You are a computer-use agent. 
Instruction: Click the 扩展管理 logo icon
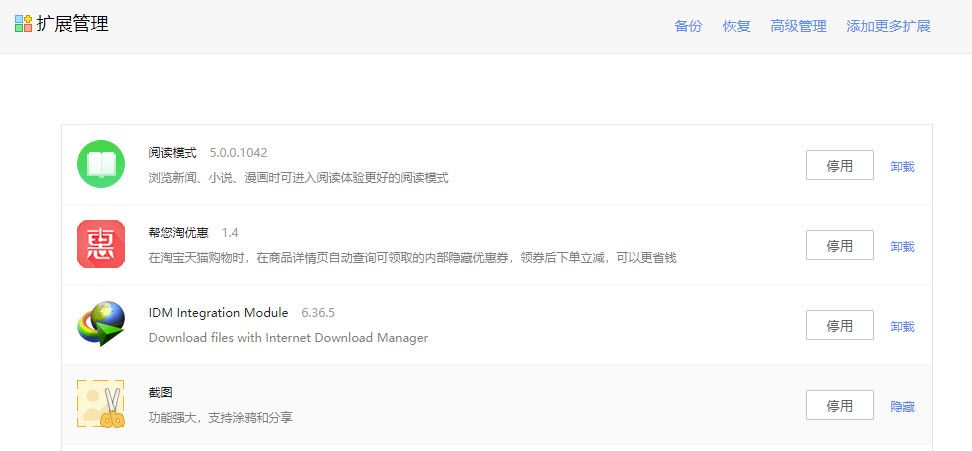coord(23,24)
